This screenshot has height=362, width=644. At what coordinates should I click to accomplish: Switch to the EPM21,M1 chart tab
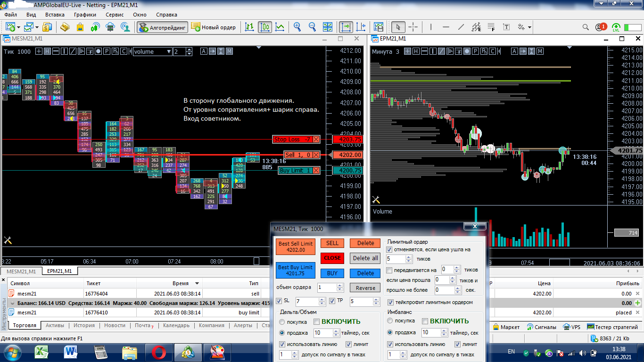[x=60, y=271]
